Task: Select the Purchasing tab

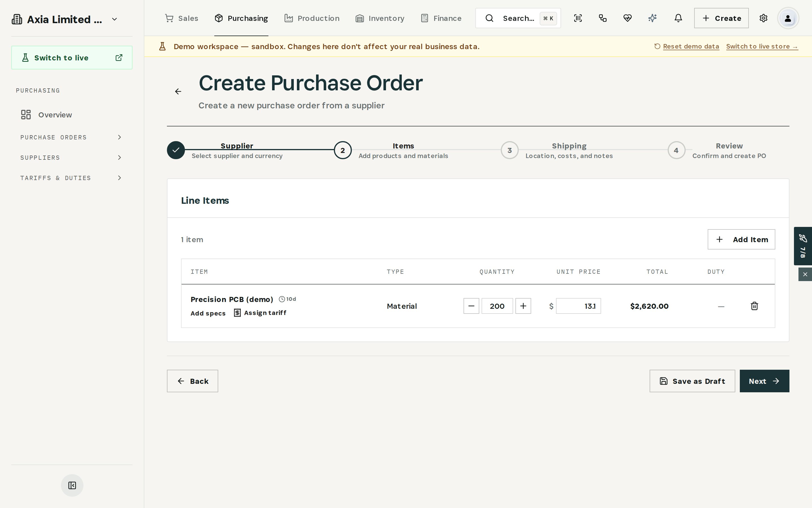Action: pyautogui.click(x=241, y=18)
